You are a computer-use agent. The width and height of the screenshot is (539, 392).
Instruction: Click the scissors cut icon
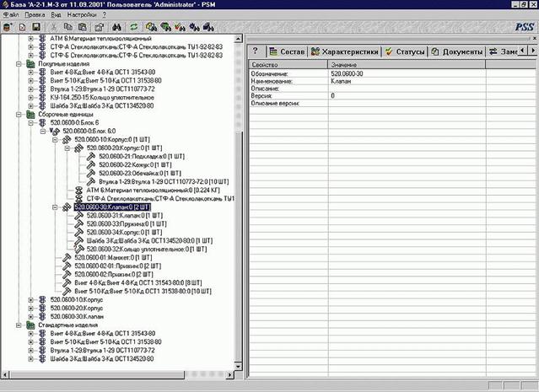click(x=54, y=27)
